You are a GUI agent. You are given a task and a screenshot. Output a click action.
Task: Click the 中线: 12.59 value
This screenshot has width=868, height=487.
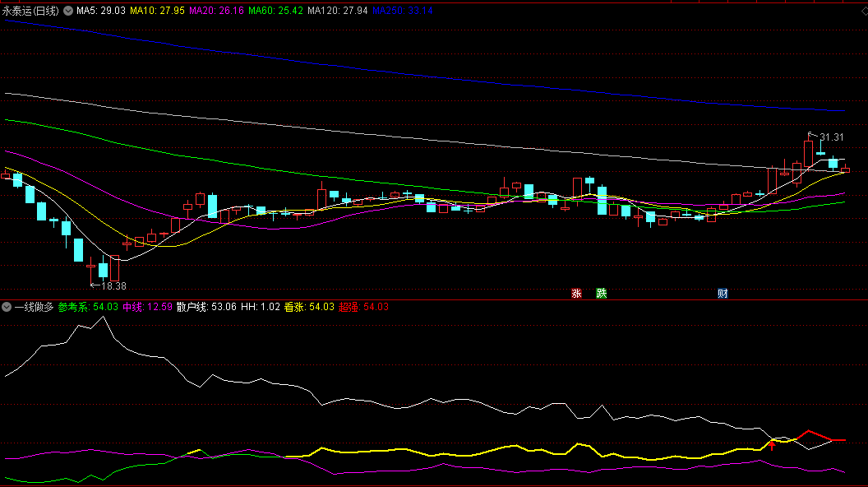[147, 307]
